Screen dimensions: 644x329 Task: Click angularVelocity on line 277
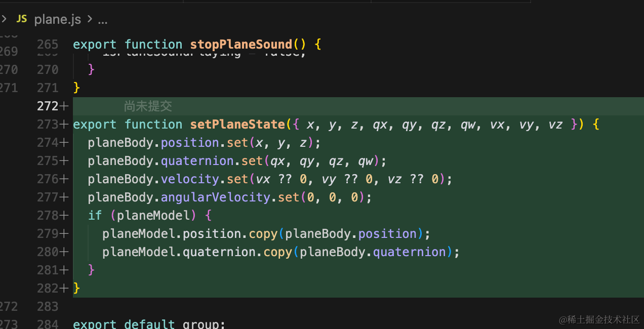click(x=215, y=197)
